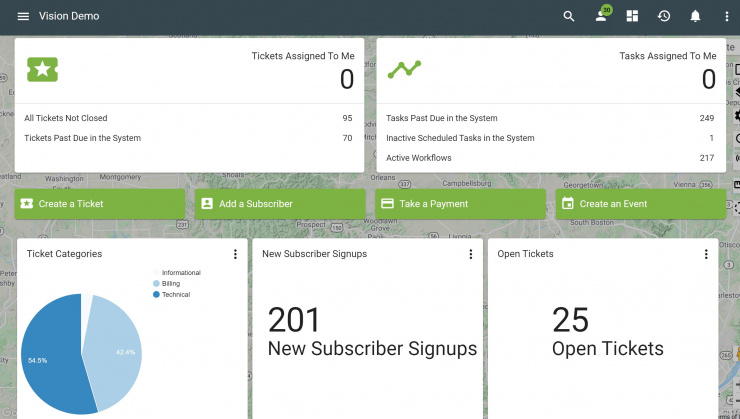Click the Tasks Assigned To Me heading
The image size is (740, 419).
pyautogui.click(x=668, y=56)
